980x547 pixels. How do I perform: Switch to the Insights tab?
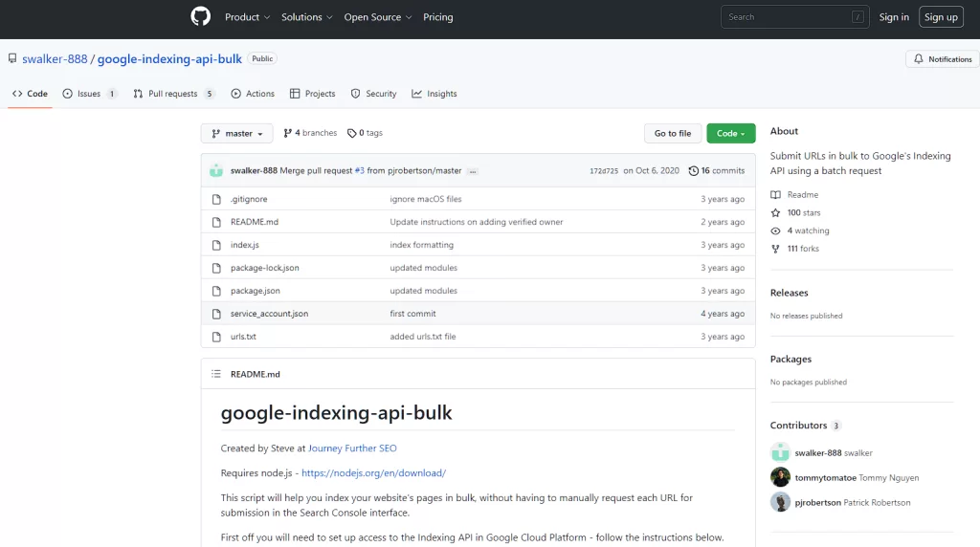434,94
